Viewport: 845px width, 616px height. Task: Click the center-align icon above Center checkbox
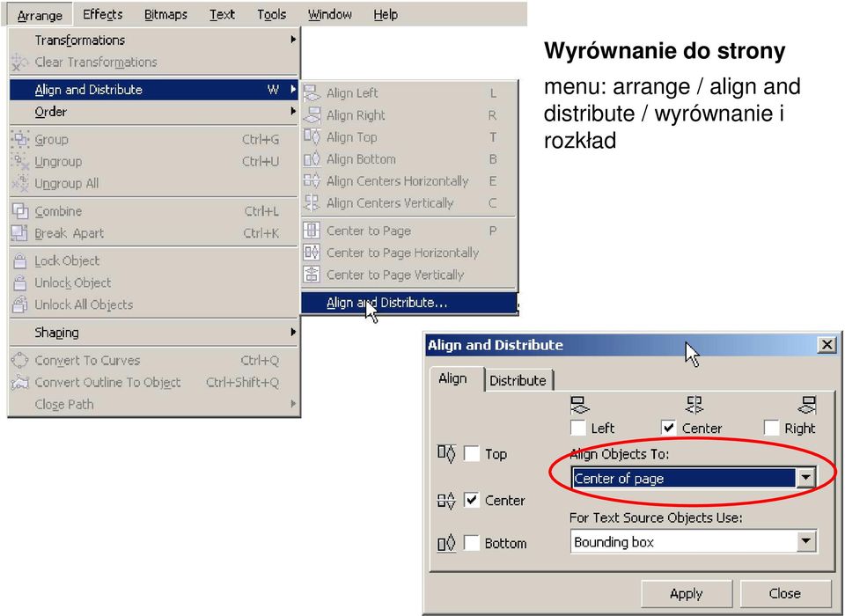(x=694, y=405)
